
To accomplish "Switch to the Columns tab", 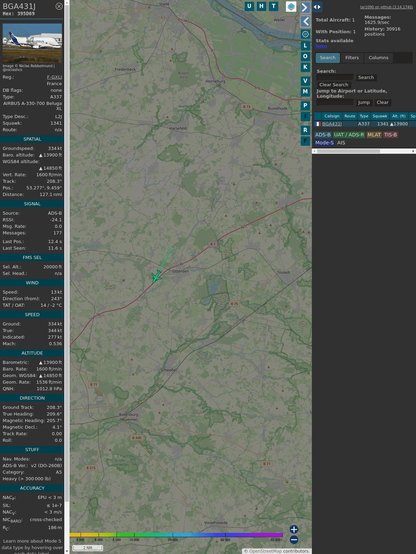I will coord(378,58).
